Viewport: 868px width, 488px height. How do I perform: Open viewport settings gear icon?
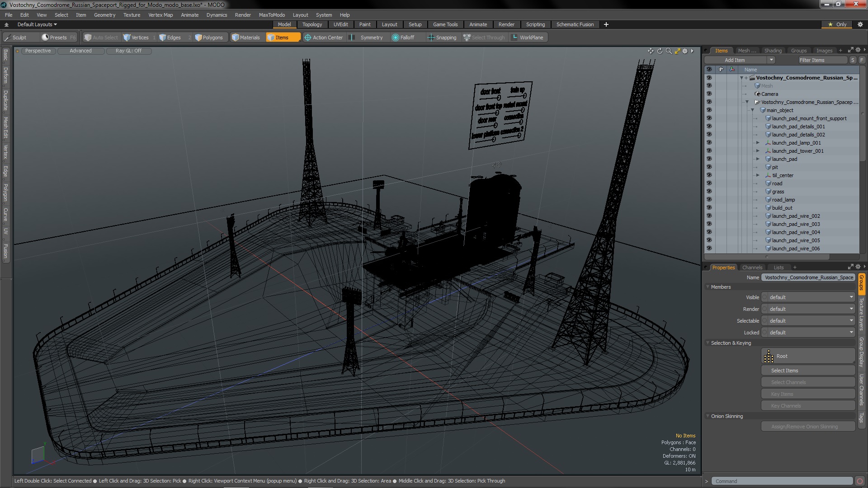point(685,51)
